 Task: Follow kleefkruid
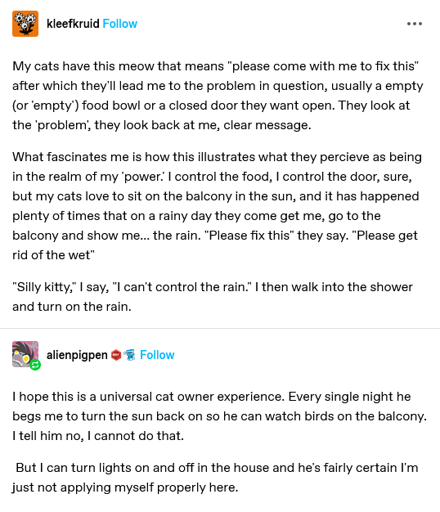[120, 24]
